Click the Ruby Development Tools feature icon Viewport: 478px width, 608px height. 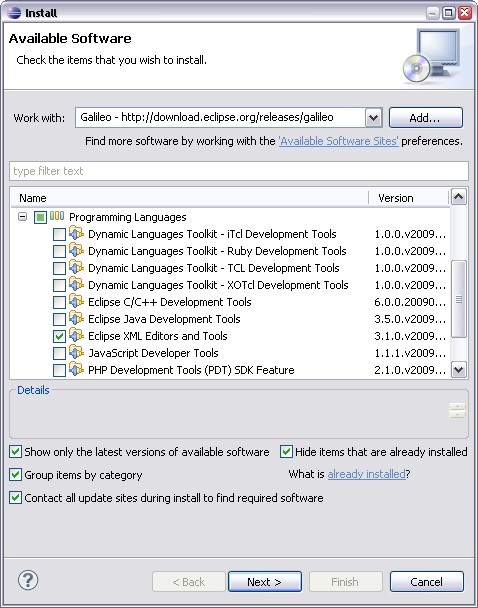[x=76, y=250]
